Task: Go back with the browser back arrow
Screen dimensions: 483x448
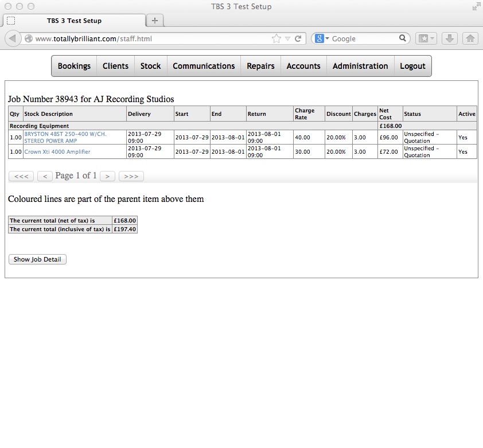Action: coord(13,38)
